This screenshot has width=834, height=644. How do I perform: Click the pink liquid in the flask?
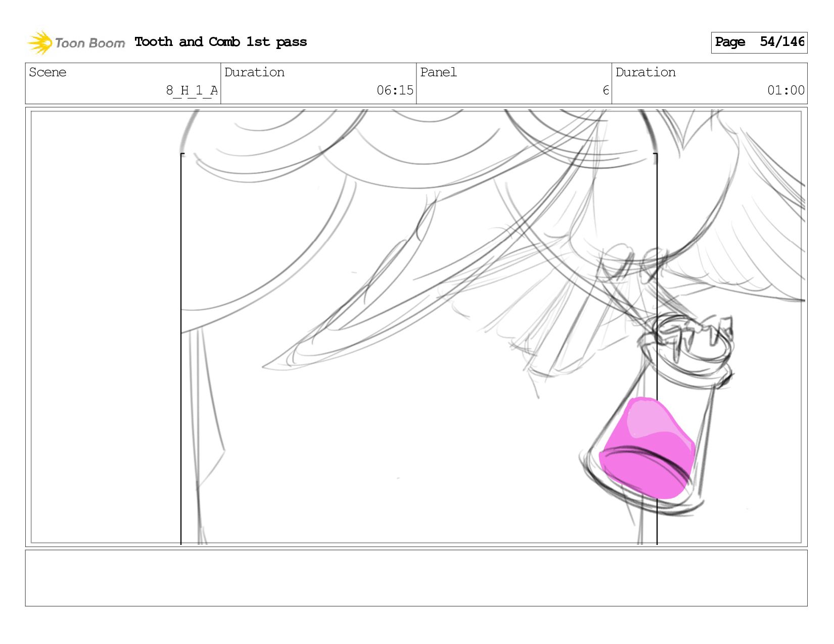point(647,449)
